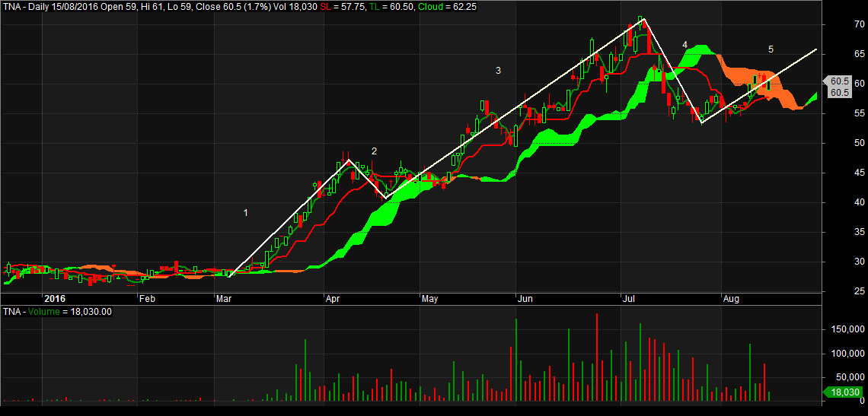Click the 60.5 last-price tag on the axis
Viewport: 868px width, 416px height.
pos(839,81)
